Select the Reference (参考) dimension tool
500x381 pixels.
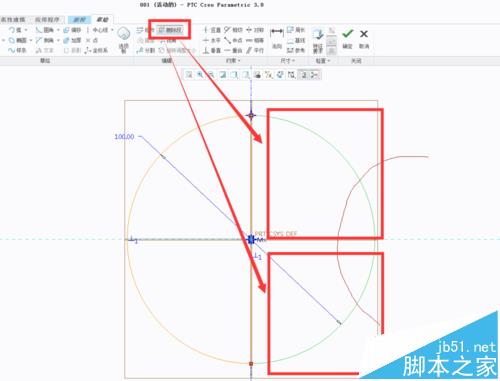click(x=296, y=50)
